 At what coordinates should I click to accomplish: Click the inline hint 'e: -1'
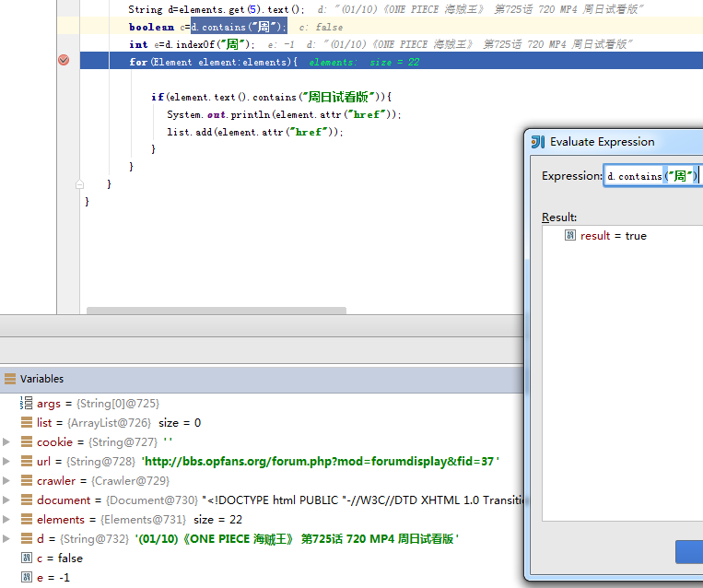coord(282,45)
